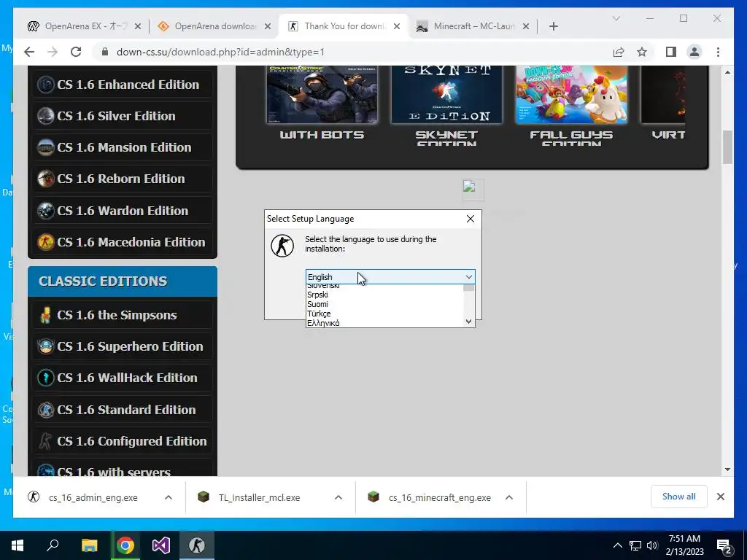Click the Simpsons edition icon
Image resolution: width=747 pixels, height=560 pixels.
[46, 315]
